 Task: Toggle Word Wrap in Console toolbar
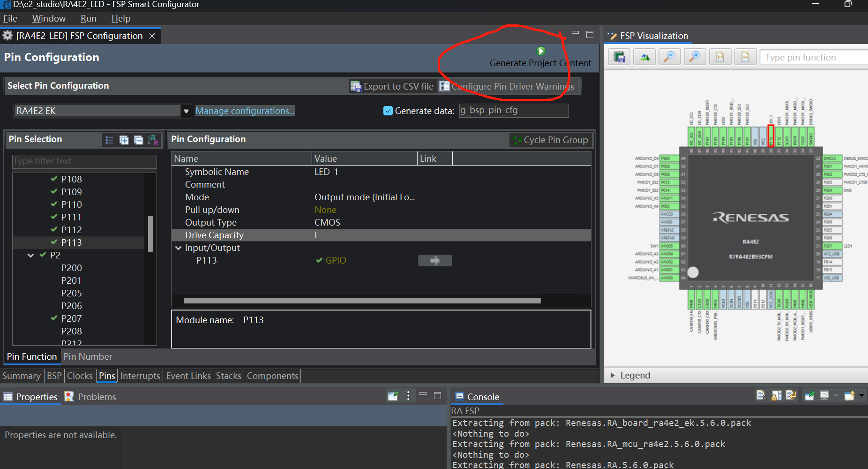(791, 396)
